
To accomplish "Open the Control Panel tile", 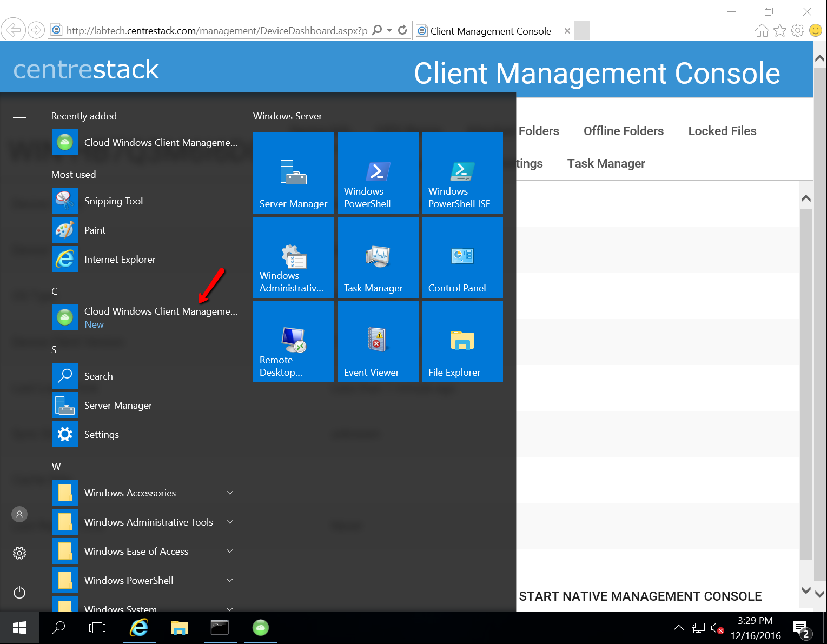I will point(462,257).
